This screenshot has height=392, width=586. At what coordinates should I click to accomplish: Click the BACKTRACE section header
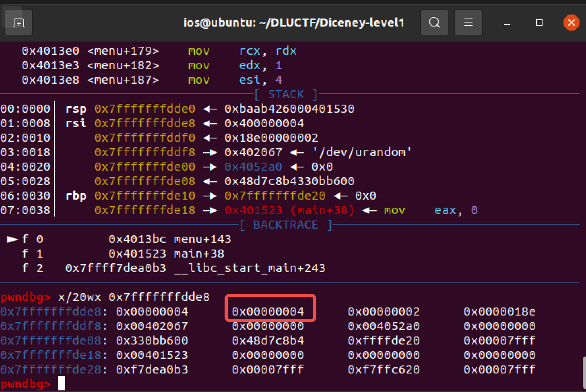[286, 225]
